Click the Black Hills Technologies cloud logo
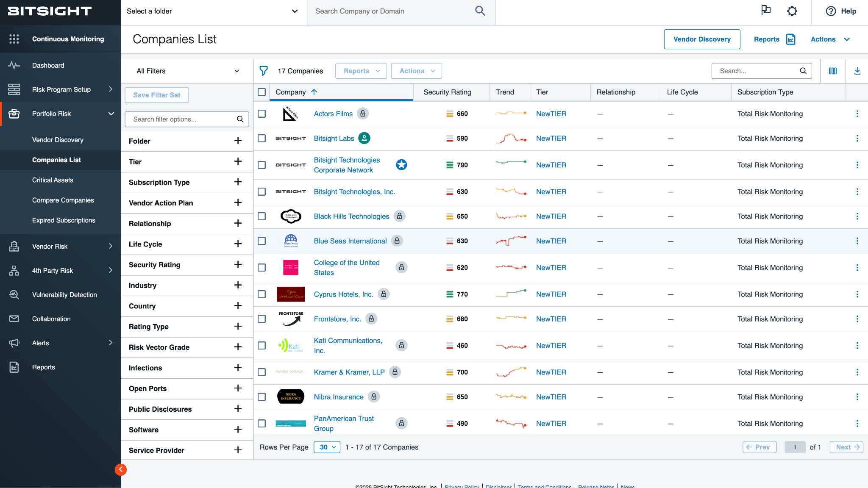 (x=291, y=216)
